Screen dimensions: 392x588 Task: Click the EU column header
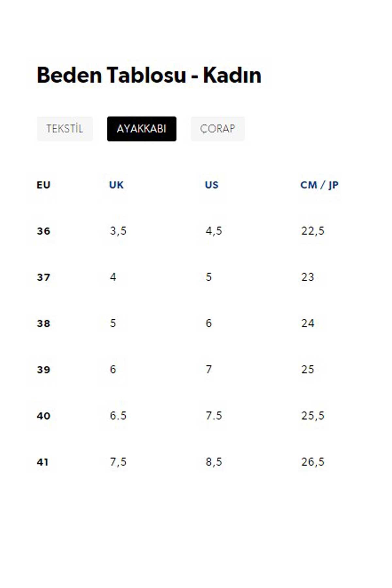click(43, 185)
